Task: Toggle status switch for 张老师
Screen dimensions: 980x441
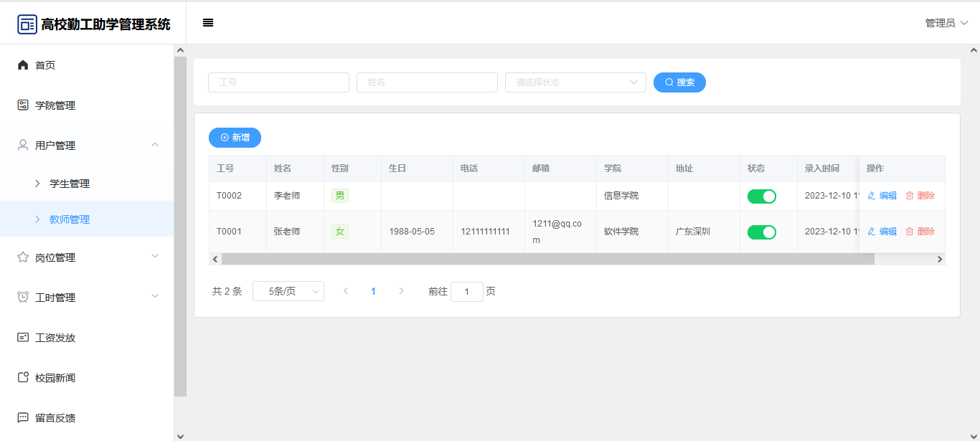Action: (x=761, y=232)
